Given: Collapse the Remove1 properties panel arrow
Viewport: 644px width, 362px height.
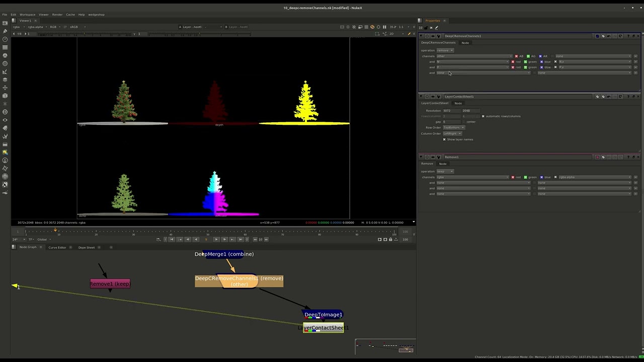Looking at the screenshot, I should 421,157.
